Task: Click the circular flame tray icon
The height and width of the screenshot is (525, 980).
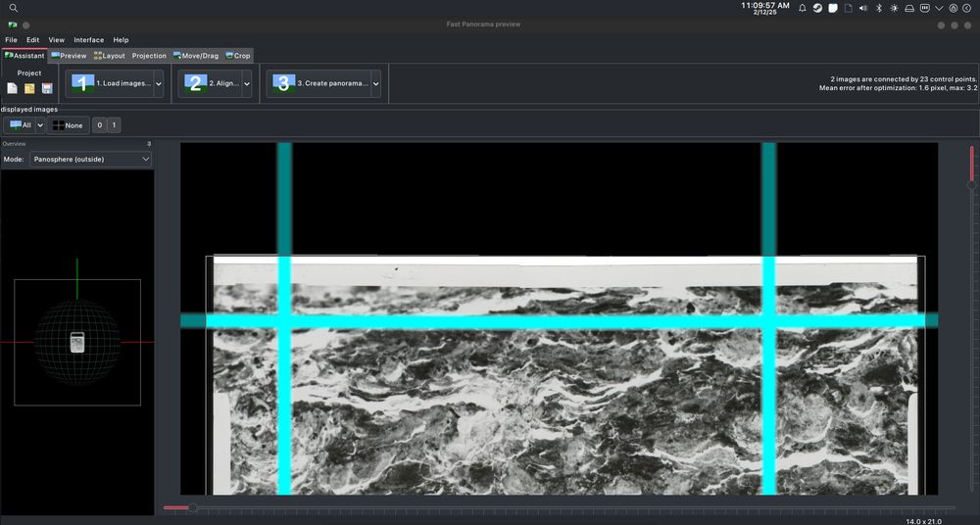Action: pos(954,8)
